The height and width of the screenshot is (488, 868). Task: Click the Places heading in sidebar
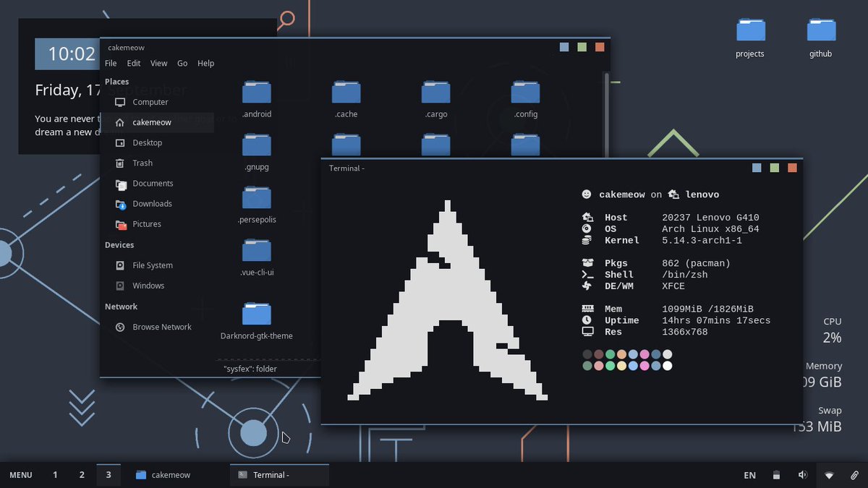point(117,82)
